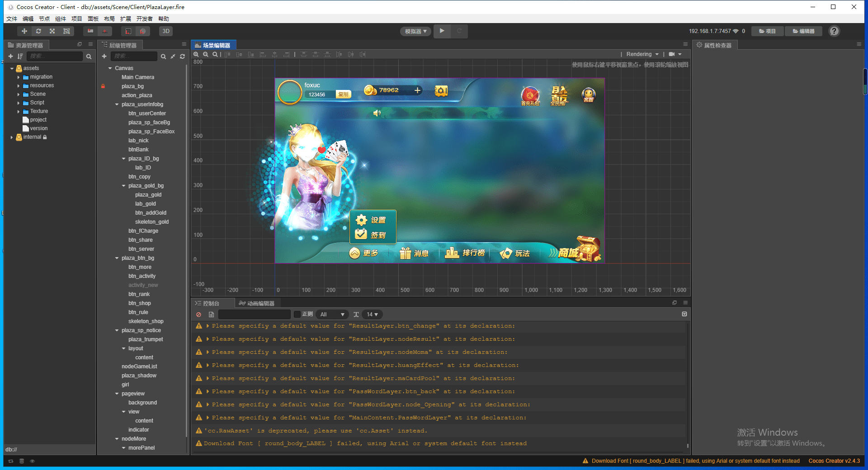Open the 文件 menu
Viewport: 868px width, 470px height.
(12, 19)
